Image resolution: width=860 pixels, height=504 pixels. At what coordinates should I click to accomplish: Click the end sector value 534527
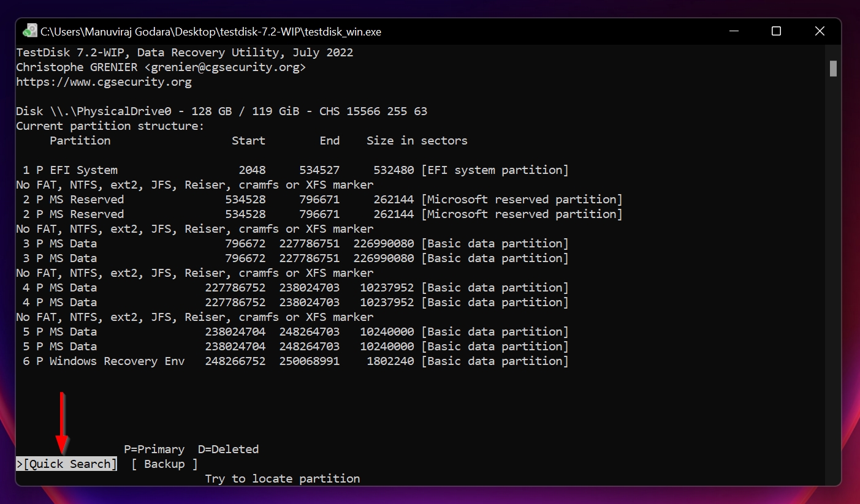[x=319, y=170]
